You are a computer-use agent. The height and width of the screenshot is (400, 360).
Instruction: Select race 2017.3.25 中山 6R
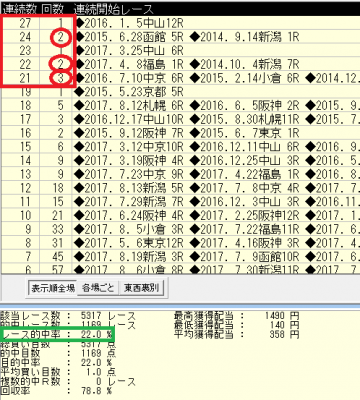coord(130,50)
